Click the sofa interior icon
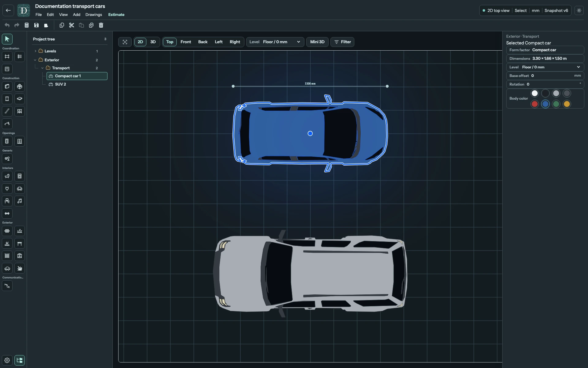Image resolution: width=588 pixels, height=368 pixels. 20,189
